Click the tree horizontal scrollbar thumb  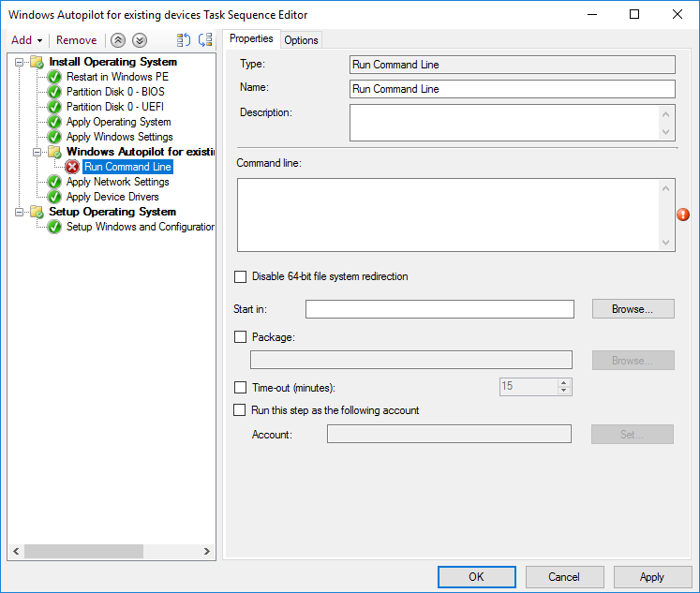point(84,552)
